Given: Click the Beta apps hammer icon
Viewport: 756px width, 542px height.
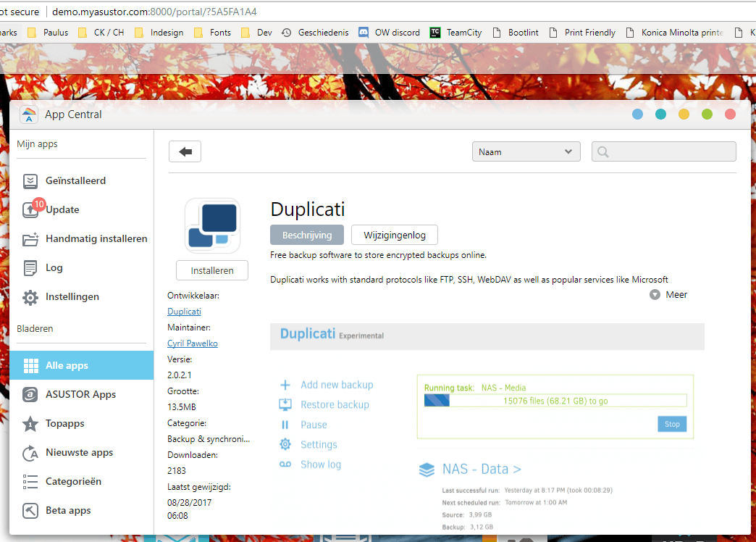Looking at the screenshot, I should (30, 511).
